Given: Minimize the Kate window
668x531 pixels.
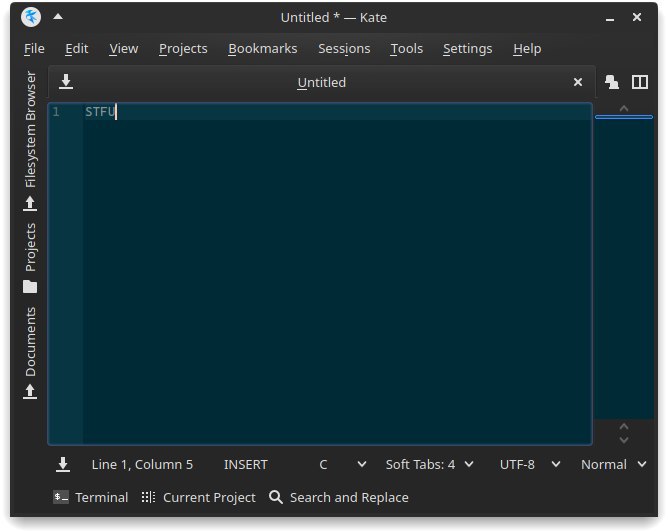Looking at the screenshot, I should click(610, 18).
